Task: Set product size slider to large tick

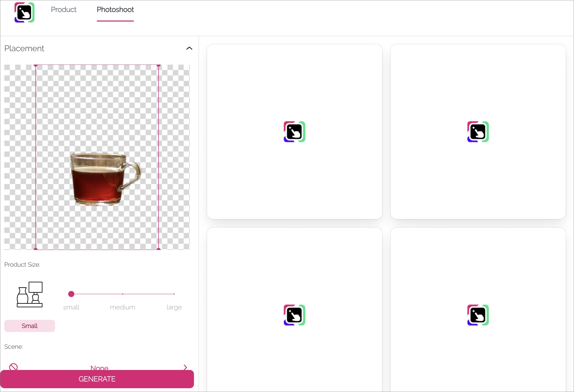Action: click(x=174, y=294)
